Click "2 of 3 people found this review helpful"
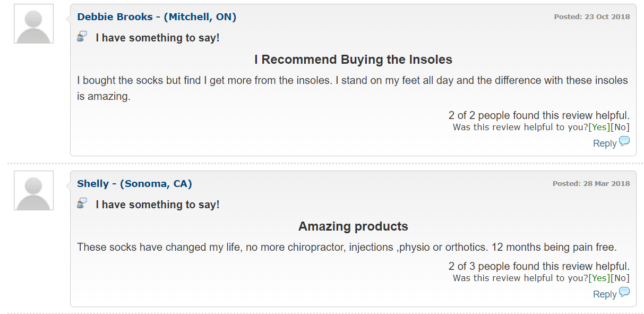Viewport: 644px width, 314px height. click(539, 266)
